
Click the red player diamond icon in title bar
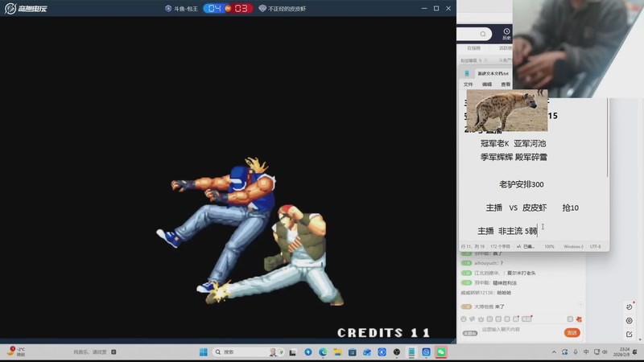262,8
